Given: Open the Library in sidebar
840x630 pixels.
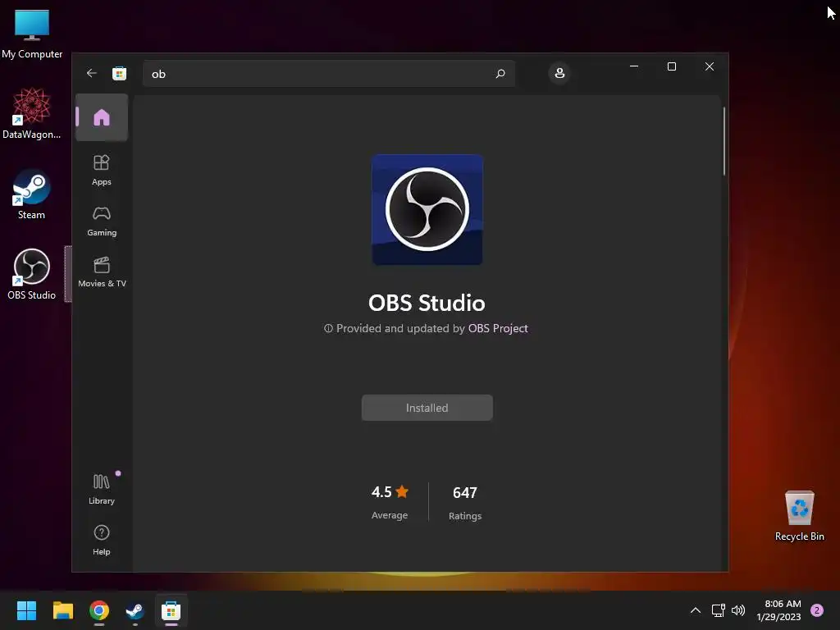Looking at the screenshot, I should pos(102,489).
